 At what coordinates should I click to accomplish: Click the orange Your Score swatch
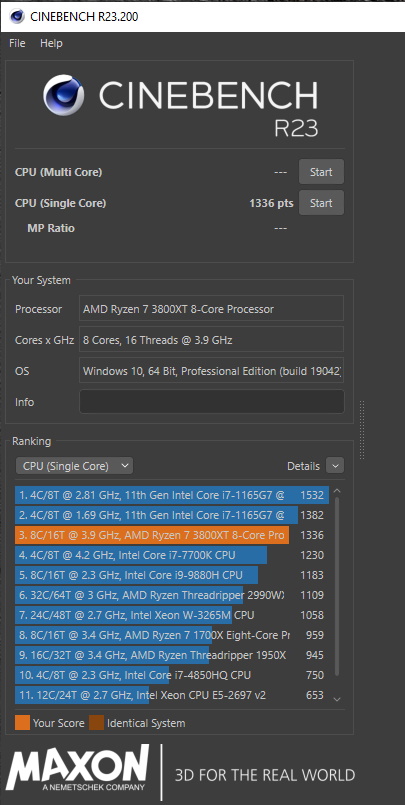(x=23, y=723)
